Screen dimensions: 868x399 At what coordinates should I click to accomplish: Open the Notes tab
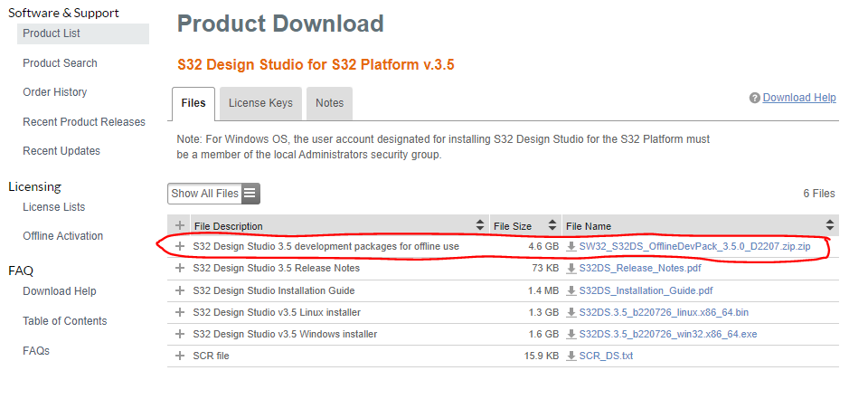[329, 103]
